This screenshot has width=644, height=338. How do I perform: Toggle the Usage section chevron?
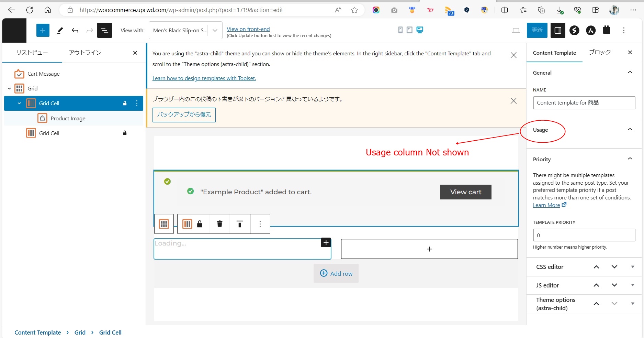pyautogui.click(x=630, y=129)
